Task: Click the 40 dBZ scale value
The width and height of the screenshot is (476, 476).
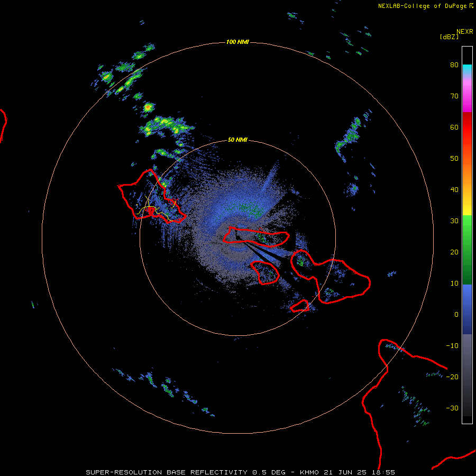Action: [x=454, y=190]
